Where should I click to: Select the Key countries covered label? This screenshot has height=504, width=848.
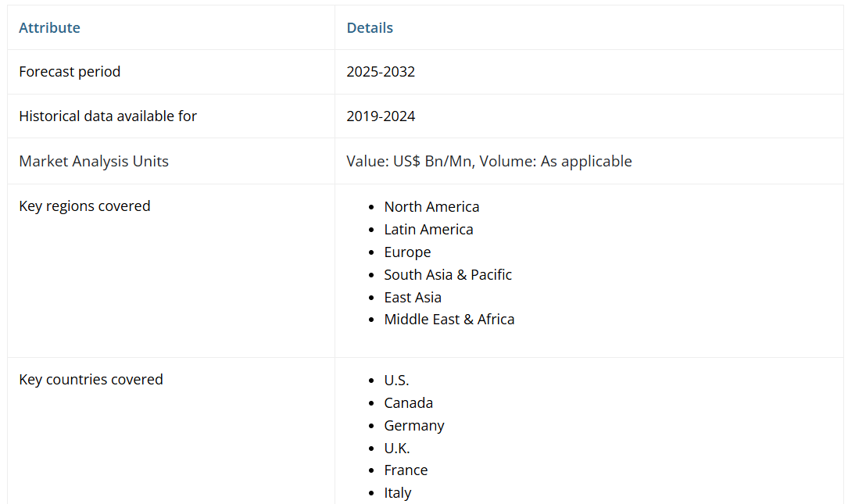[91, 380]
